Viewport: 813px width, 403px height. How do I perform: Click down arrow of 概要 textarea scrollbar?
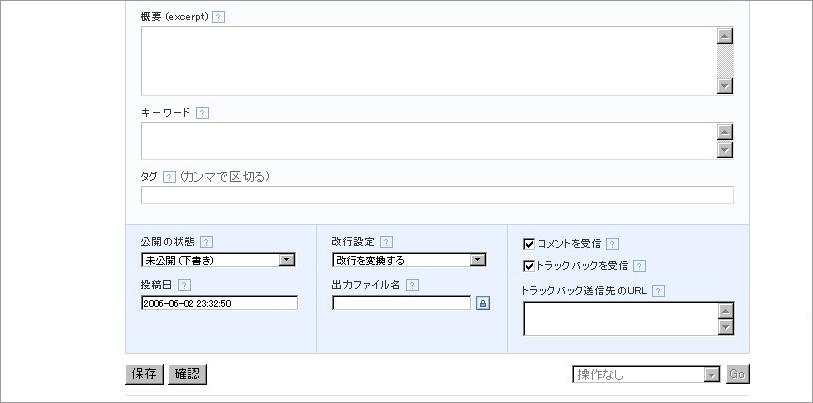pos(725,86)
